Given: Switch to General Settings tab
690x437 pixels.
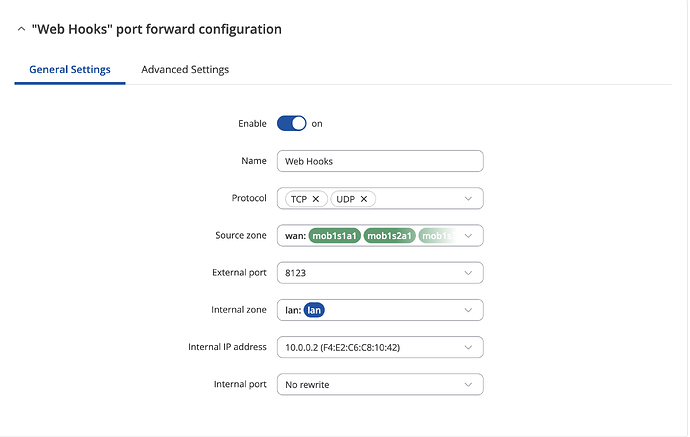Looking at the screenshot, I should click(70, 70).
